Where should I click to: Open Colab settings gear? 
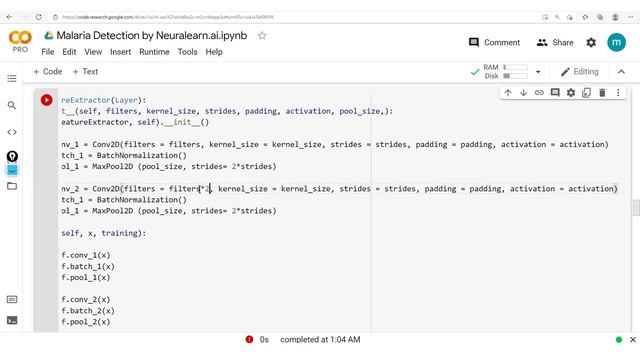591,42
